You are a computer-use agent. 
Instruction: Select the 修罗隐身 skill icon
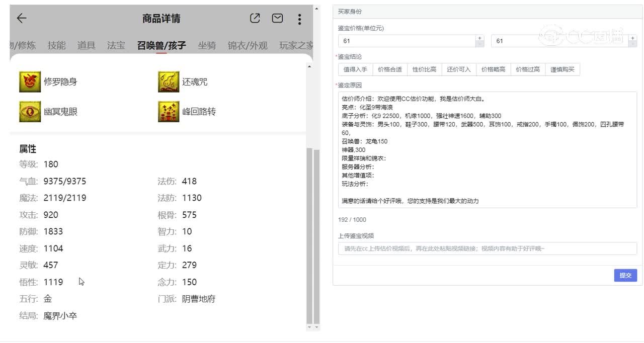(31, 81)
